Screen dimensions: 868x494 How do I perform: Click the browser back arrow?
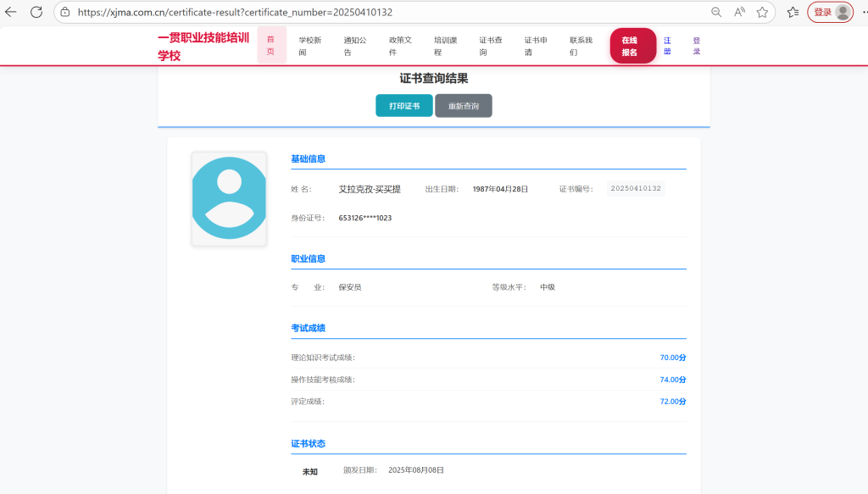click(11, 12)
